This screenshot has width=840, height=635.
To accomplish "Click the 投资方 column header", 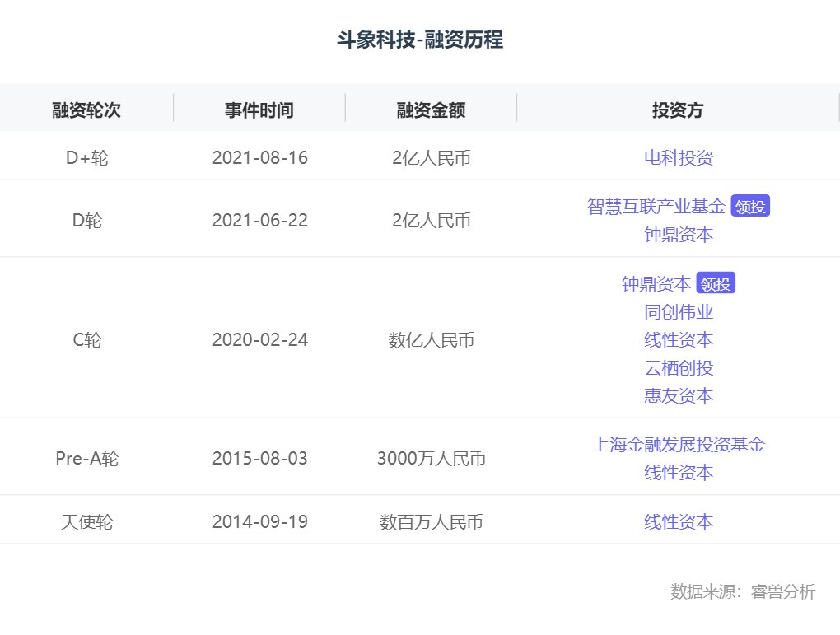I will (678, 110).
